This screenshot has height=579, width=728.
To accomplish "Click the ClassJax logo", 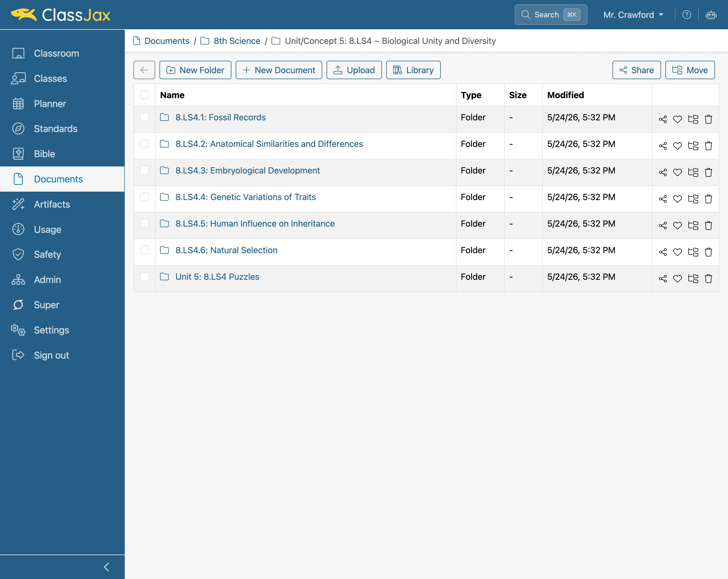I will click(60, 15).
